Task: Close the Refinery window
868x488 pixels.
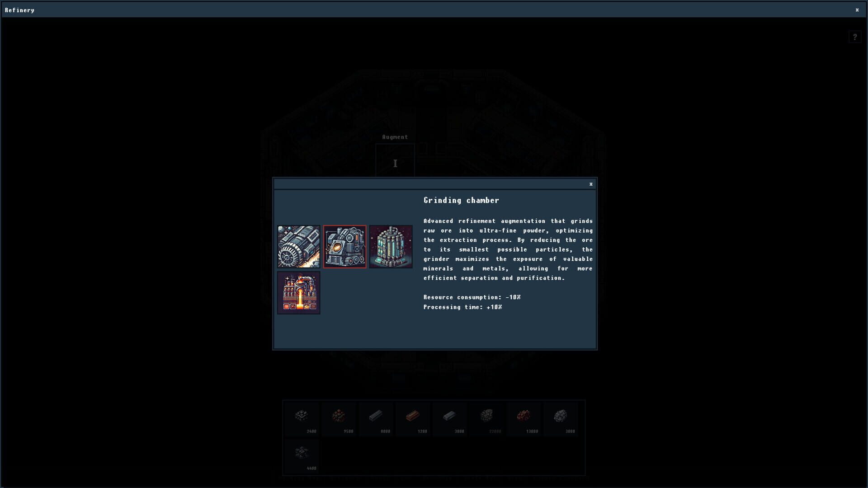Action: (x=857, y=10)
